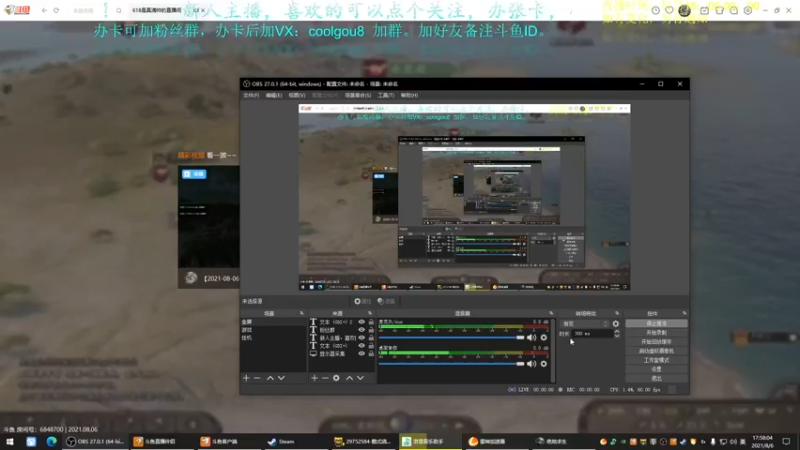
Task: Move the selected source down in the sources panel
Action: pyautogui.click(x=360, y=378)
